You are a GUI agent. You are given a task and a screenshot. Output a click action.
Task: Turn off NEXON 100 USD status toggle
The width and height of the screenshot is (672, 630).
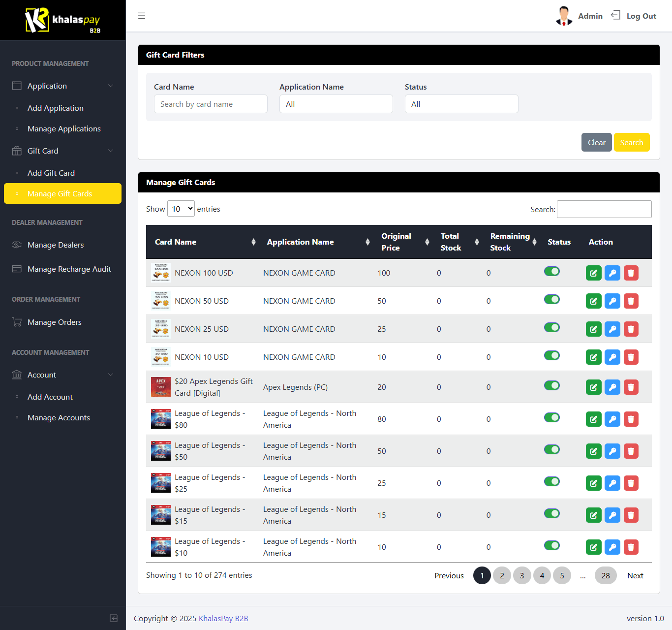tap(551, 272)
